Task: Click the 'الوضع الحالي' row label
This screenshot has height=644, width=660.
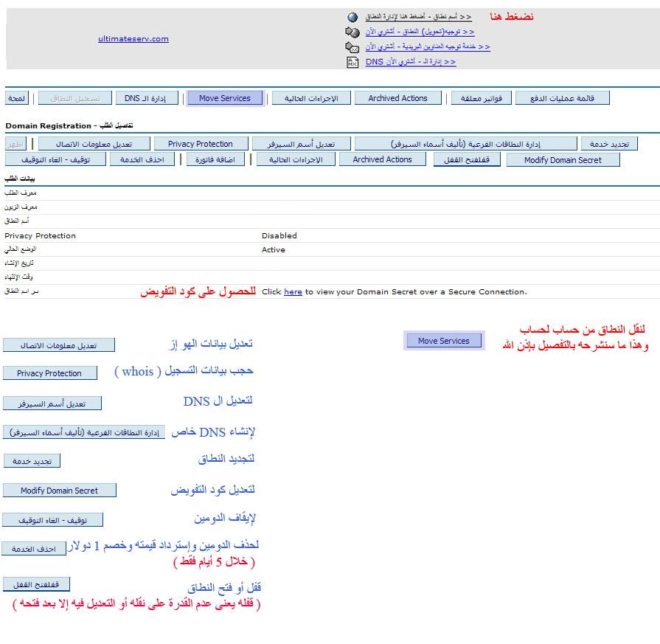Action: 20,249
